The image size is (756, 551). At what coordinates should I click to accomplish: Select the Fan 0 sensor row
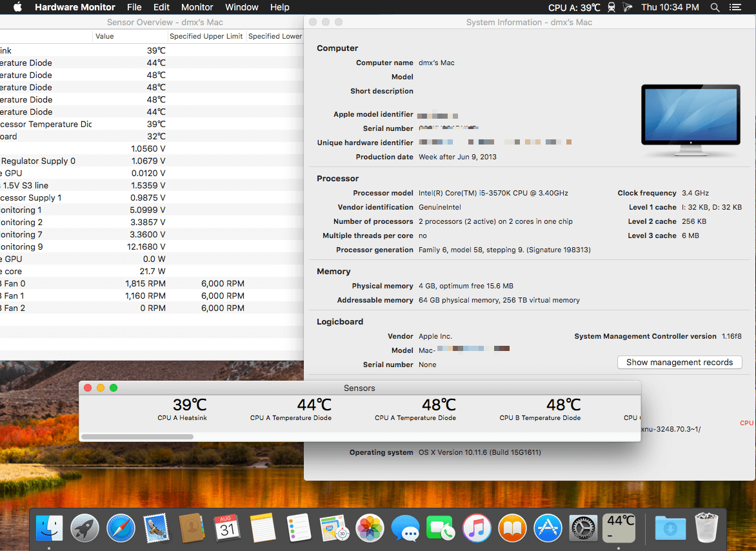click(x=152, y=283)
